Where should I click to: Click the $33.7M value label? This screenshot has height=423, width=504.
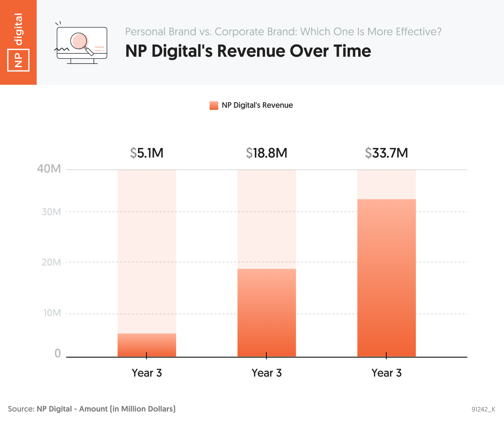[x=386, y=153]
